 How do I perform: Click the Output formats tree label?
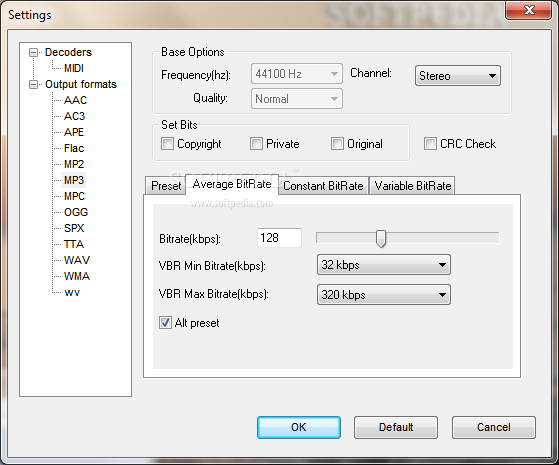pos(81,85)
